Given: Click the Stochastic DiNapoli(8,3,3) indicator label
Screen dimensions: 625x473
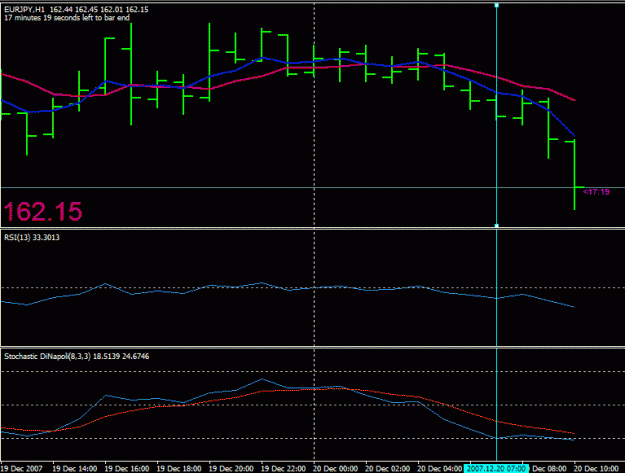Looking at the screenshot, I should click(77, 356).
